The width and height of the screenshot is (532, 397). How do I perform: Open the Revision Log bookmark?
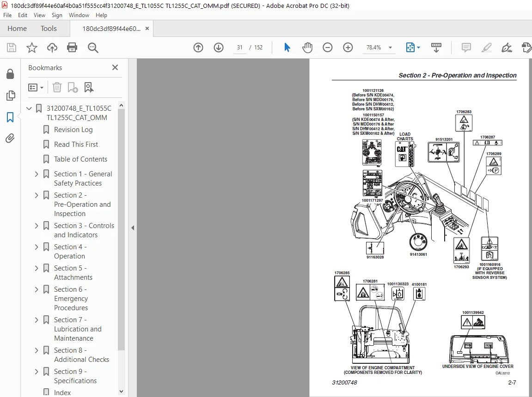click(x=73, y=130)
